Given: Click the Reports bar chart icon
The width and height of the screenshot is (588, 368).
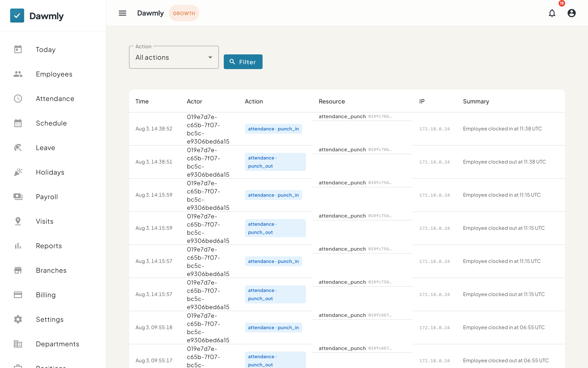Looking at the screenshot, I should [18, 246].
